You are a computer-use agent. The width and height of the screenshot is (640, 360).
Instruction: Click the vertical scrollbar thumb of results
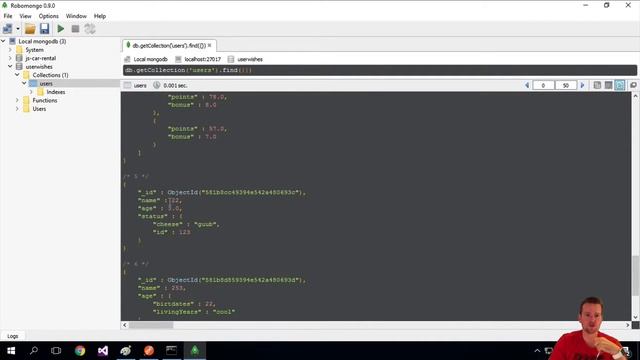pyautogui.click(x=635, y=276)
